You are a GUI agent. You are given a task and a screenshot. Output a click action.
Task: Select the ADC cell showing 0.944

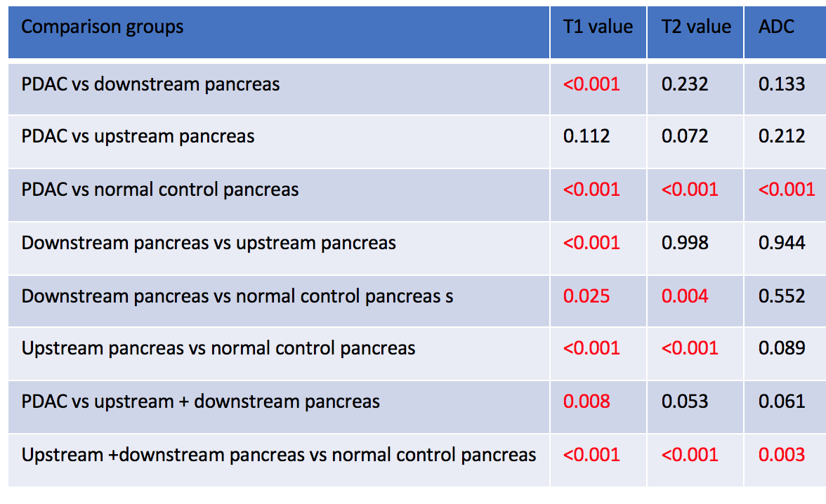tap(782, 243)
